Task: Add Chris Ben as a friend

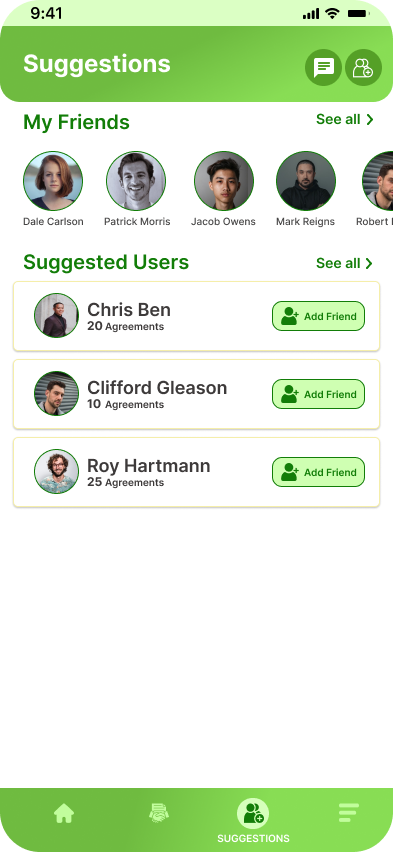Action: pos(319,316)
